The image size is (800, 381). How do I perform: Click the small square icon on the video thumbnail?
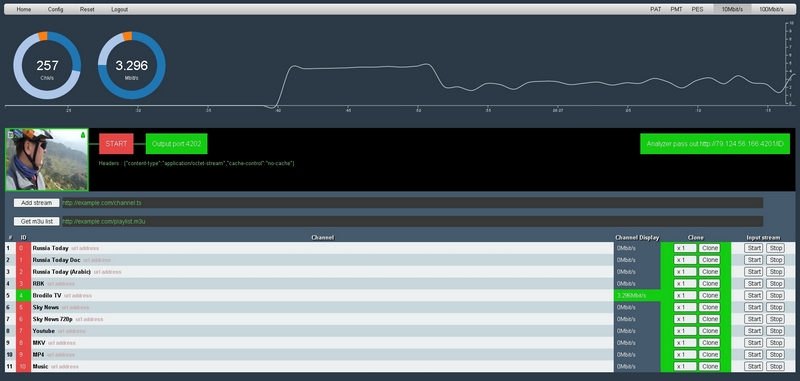[x=10, y=134]
